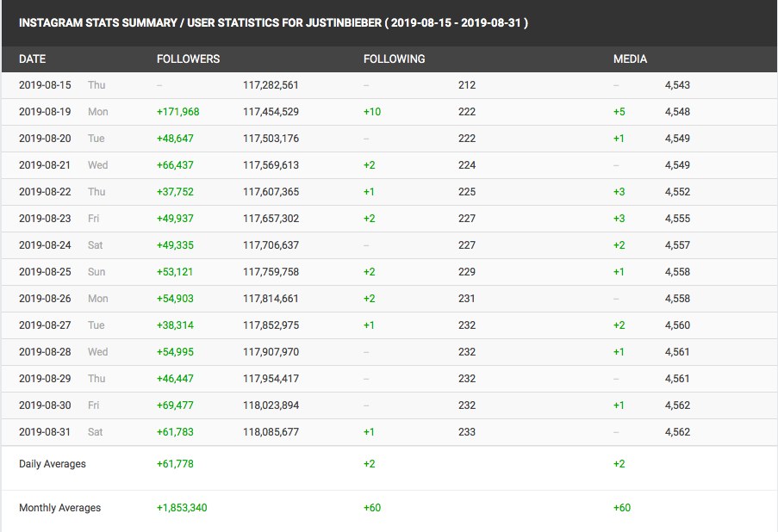
Task: Click following count 231
Action: pyautogui.click(x=466, y=299)
